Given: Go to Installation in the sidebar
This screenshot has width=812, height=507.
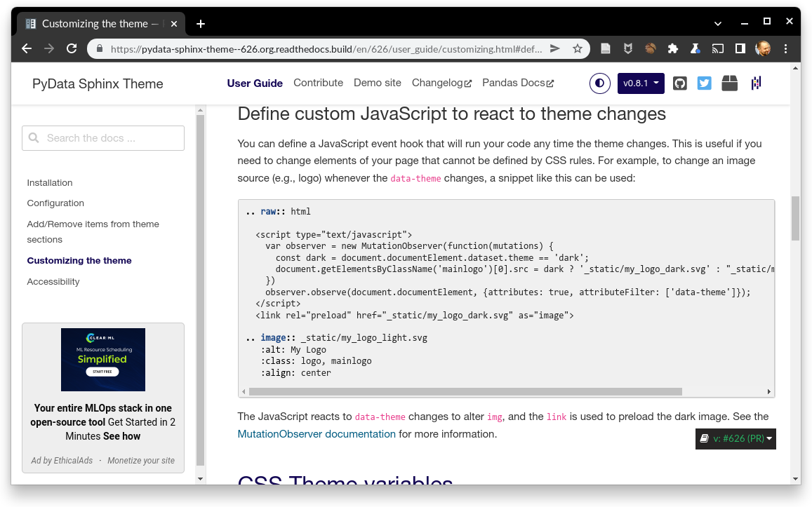Looking at the screenshot, I should click(50, 182).
